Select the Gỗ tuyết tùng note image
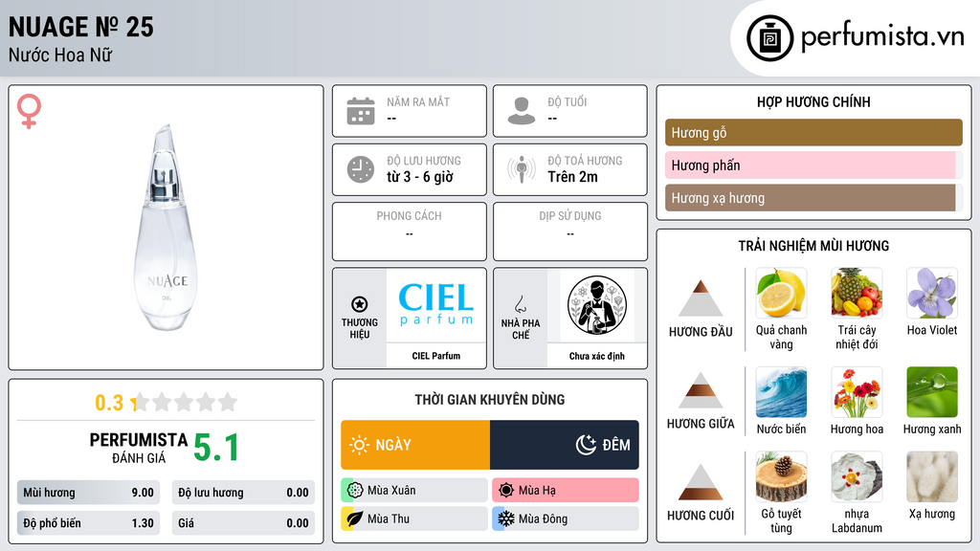This screenshot has width=980, height=551. pyautogui.click(x=781, y=477)
